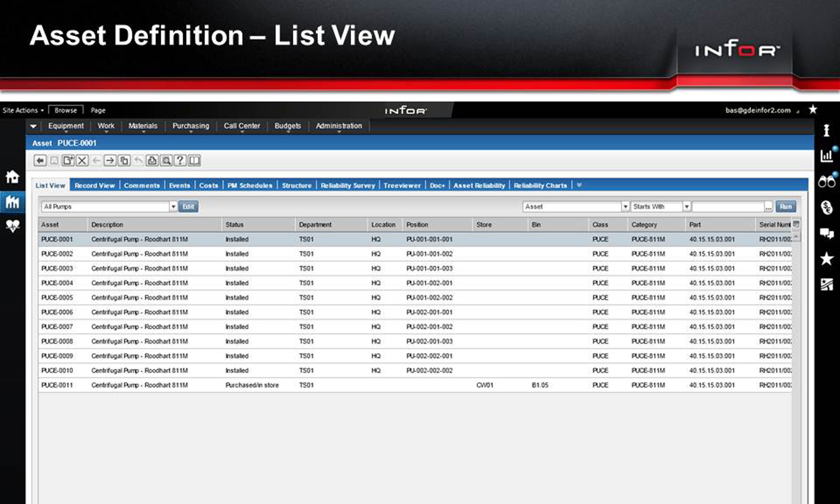Click the copy record icon
The height and width of the screenshot is (504, 840).
point(124,160)
